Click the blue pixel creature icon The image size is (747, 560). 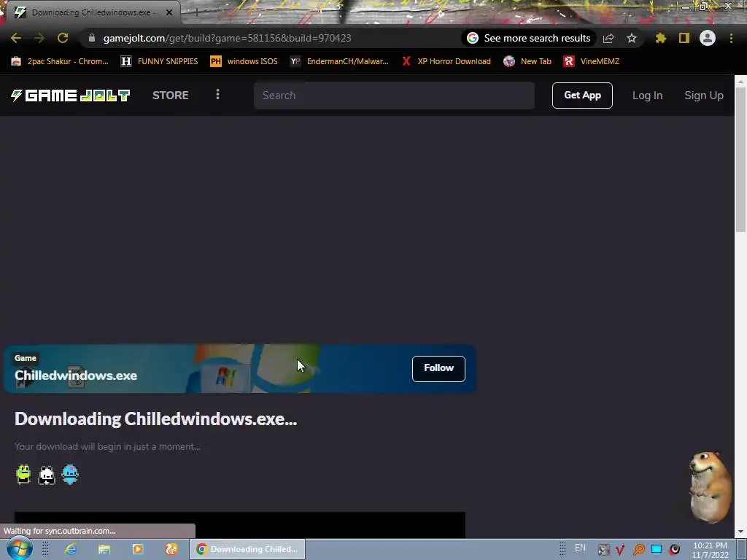(70, 475)
